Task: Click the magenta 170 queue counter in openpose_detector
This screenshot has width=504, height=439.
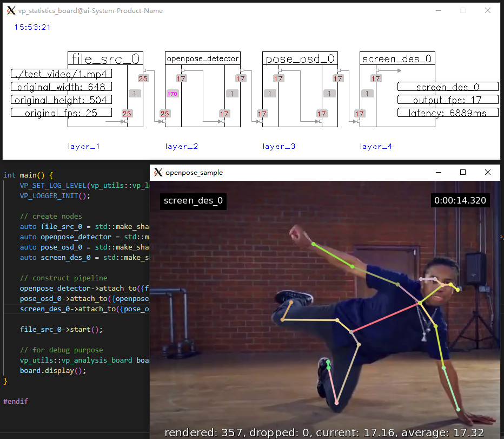Action: click(x=172, y=94)
